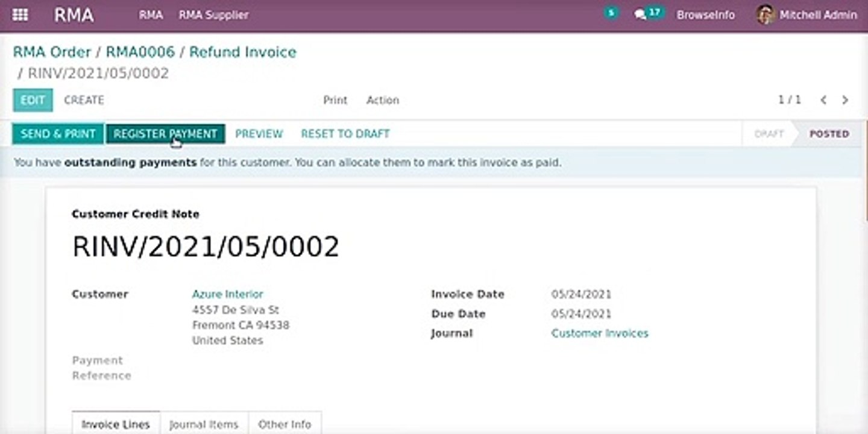Click REGISTER PAYMENT button
This screenshot has height=434, width=868.
point(165,134)
